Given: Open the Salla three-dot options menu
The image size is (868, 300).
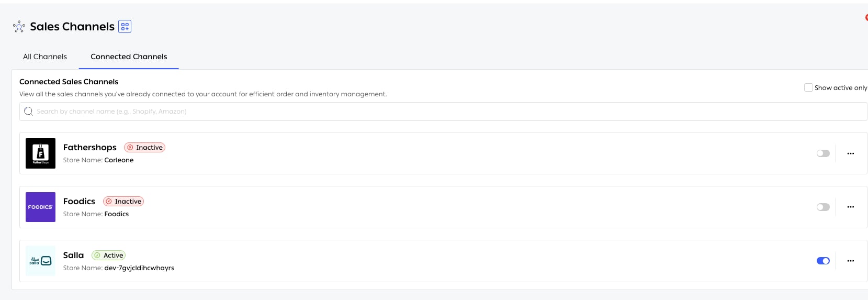Looking at the screenshot, I should 851,261.
